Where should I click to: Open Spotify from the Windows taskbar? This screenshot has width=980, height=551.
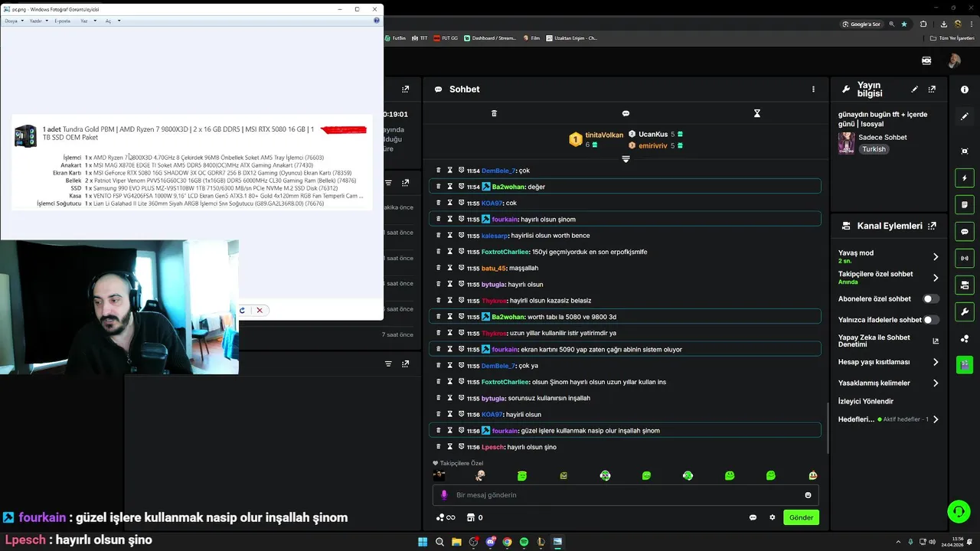tap(524, 542)
